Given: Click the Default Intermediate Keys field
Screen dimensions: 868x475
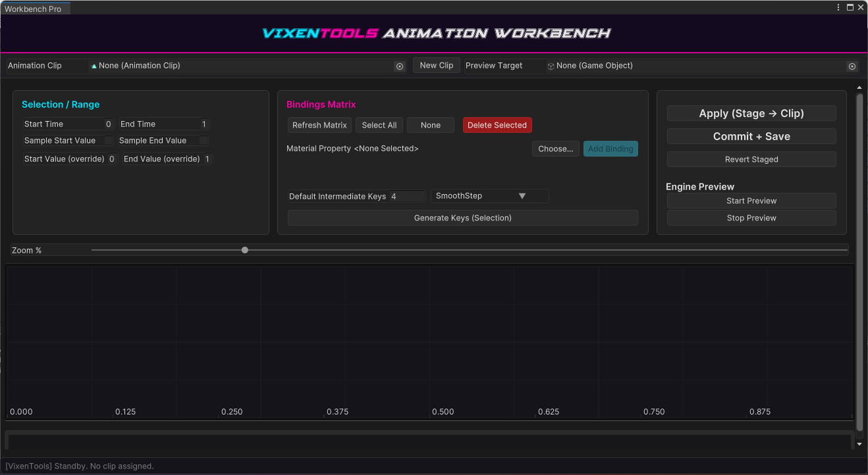Looking at the screenshot, I should 408,197.
